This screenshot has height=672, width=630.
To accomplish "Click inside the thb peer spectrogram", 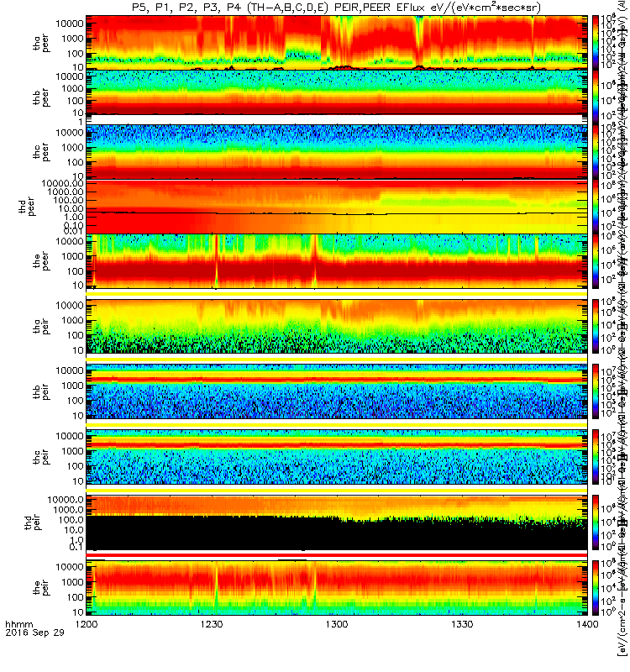I will 337,92.
